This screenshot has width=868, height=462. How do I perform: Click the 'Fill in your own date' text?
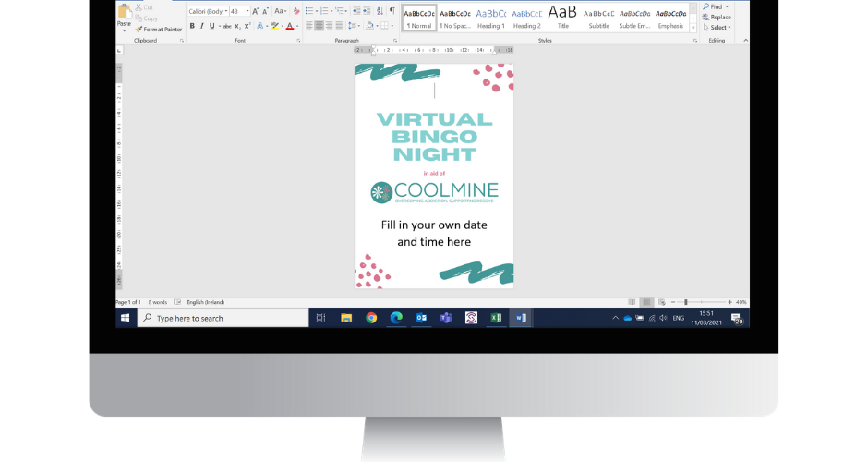click(434, 225)
